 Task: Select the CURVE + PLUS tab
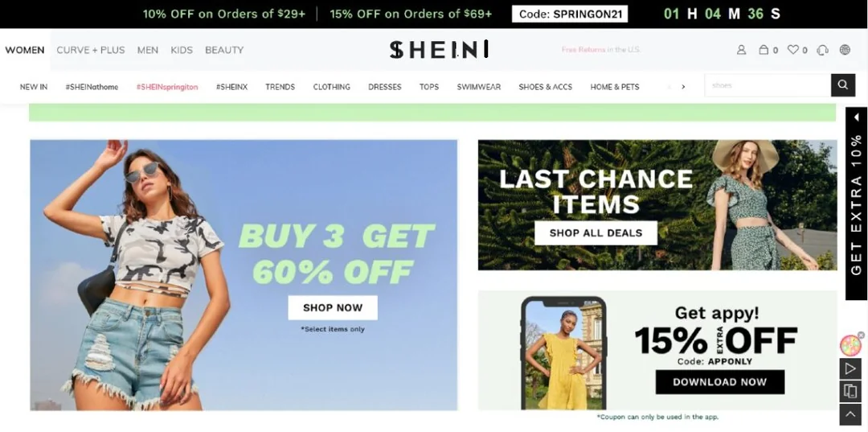point(91,50)
